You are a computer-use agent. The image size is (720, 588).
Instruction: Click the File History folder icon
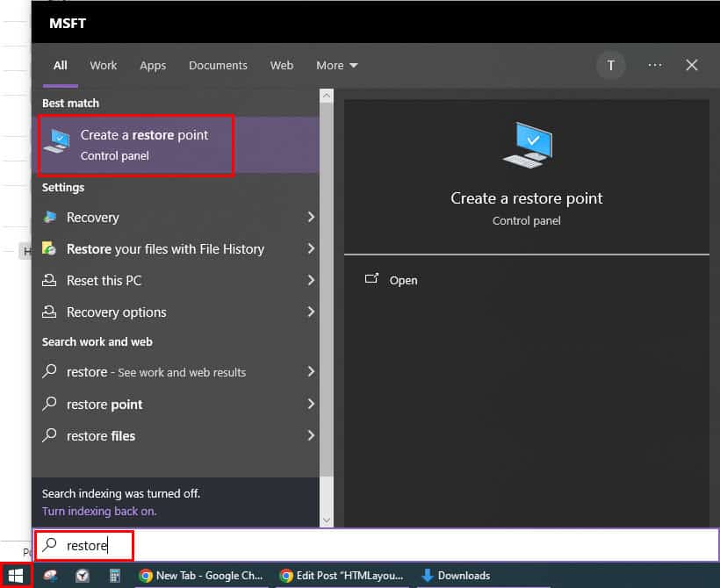pos(49,248)
